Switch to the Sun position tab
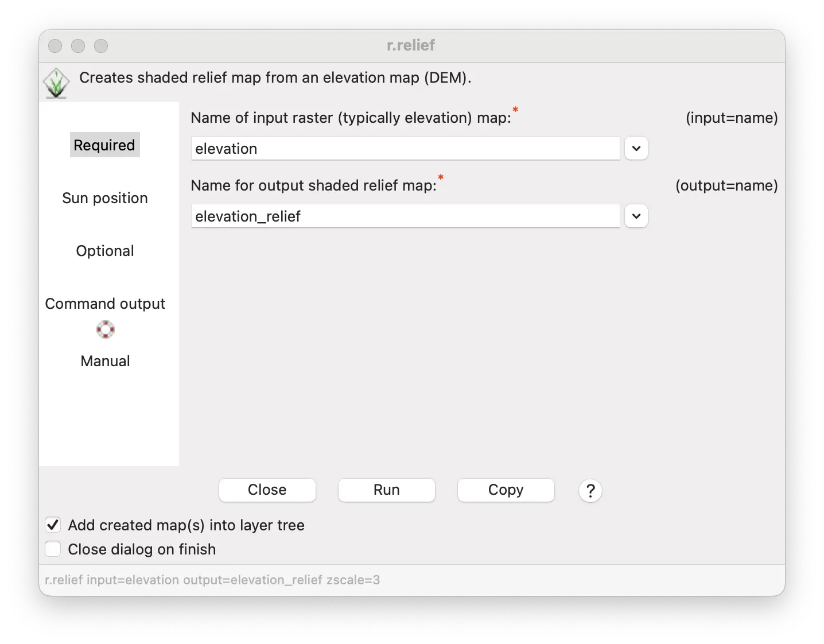The image size is (824, 644). 105,198
